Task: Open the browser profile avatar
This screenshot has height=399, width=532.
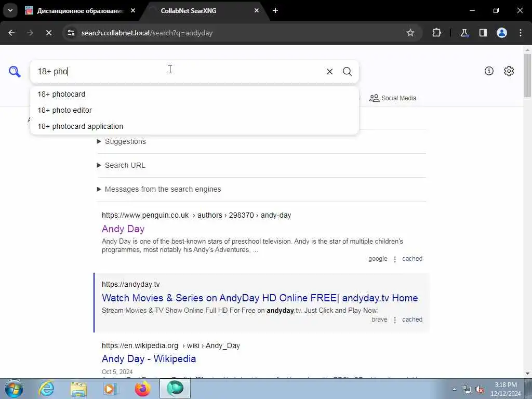Action: tap(502, 33)
